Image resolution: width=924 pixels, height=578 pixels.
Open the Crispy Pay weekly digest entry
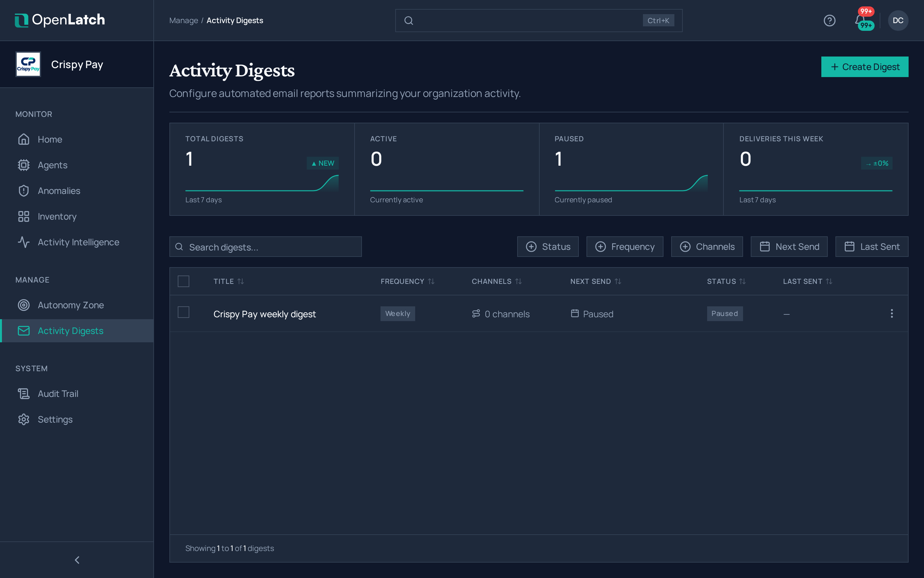point(265,314)
